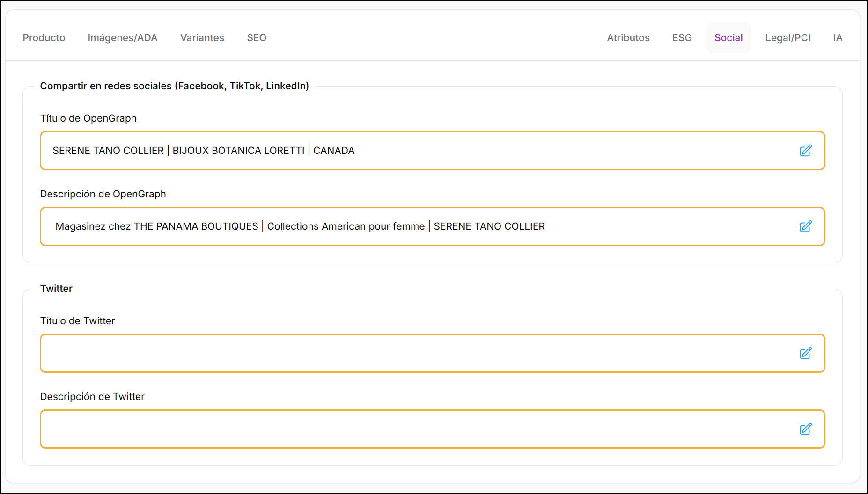Focus the empty Título de Twitter field
This screenshot has height=494, width=868.
point(417,353)
